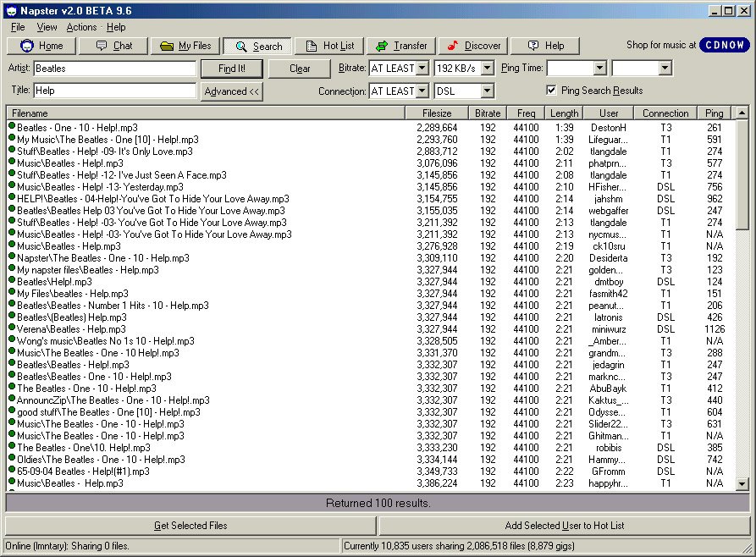Viewport: 756px width, 557px height.
Task: Select 'Stuff\Beatles - Help! -09- It's Only Love.mp3'
Action: [105, 152]
